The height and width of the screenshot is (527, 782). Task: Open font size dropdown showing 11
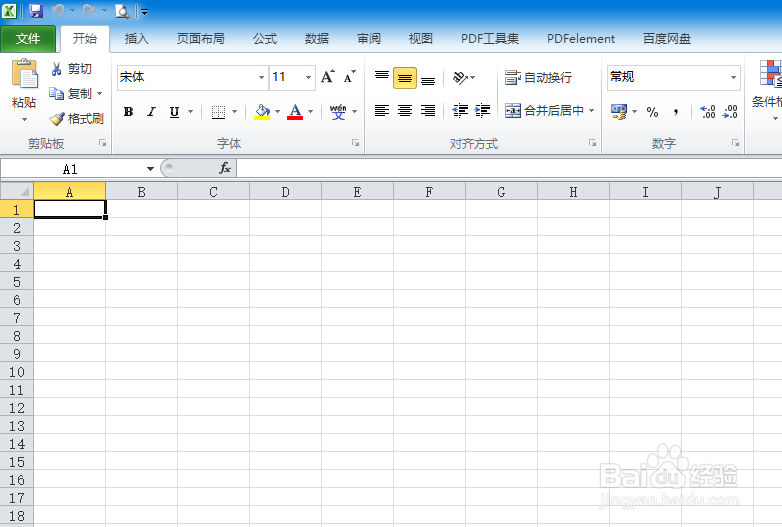click(x=308, y=77)
